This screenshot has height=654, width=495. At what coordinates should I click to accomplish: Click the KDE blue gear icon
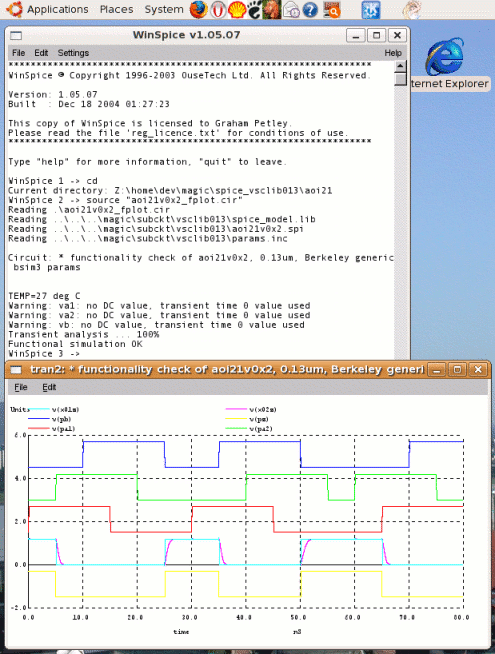point(370,10)
